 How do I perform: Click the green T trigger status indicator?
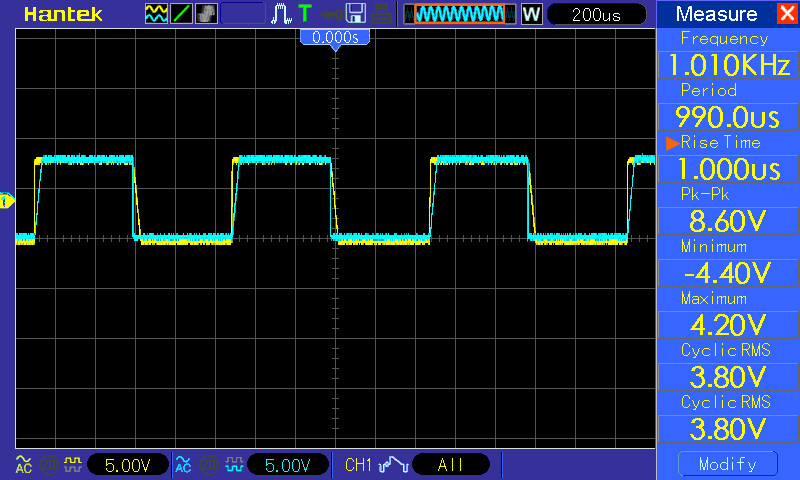pyautogui.click(x=305, y=13)
